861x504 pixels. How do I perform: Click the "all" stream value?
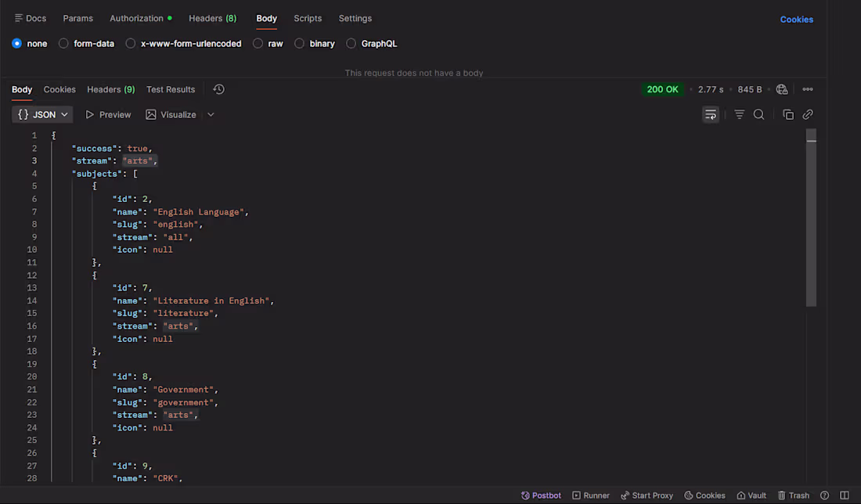175,237
